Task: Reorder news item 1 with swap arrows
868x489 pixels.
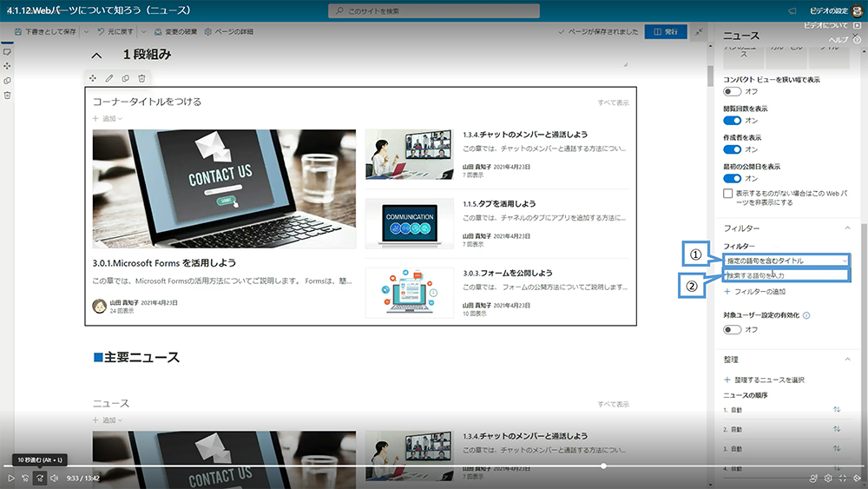Action: pos(837,410)
